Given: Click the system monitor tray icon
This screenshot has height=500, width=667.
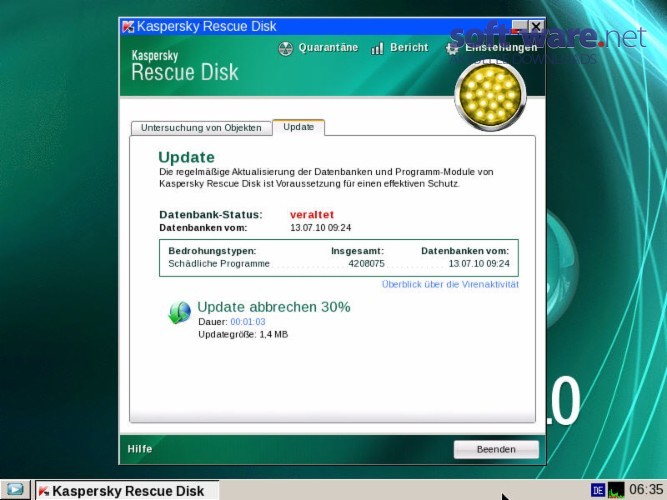Looking at the screenshot, I should pyautogui.click(x=616, y=490).
